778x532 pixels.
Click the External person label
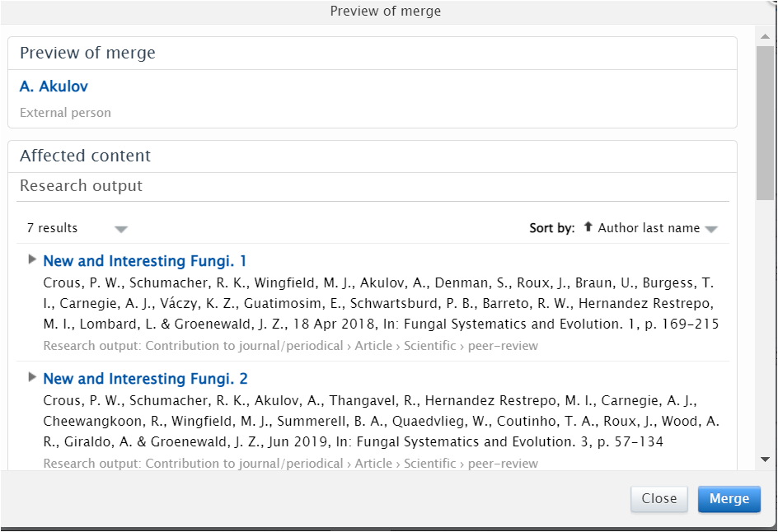point(65,113)
